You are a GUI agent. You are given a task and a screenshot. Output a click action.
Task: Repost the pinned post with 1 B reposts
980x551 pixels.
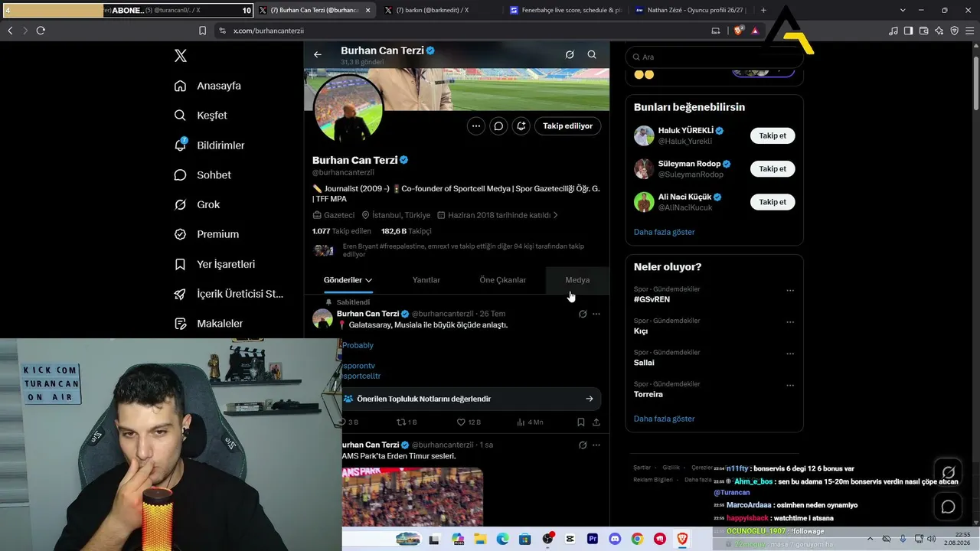(406, 422)
